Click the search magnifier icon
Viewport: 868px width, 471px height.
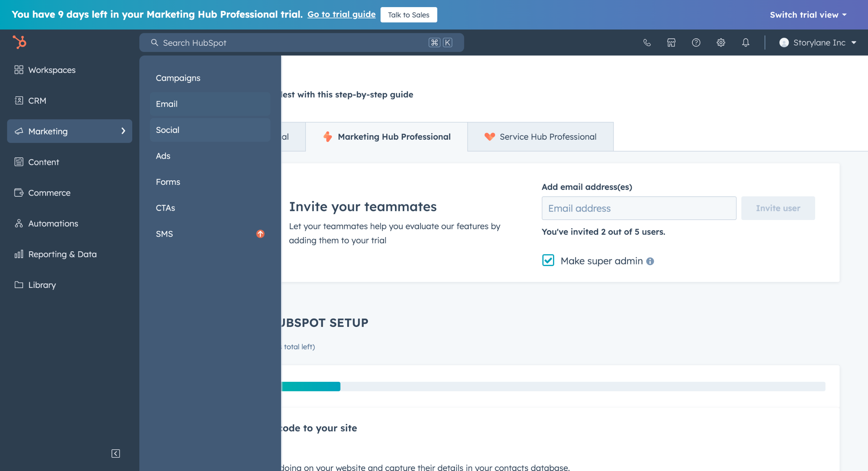point(155,43)
